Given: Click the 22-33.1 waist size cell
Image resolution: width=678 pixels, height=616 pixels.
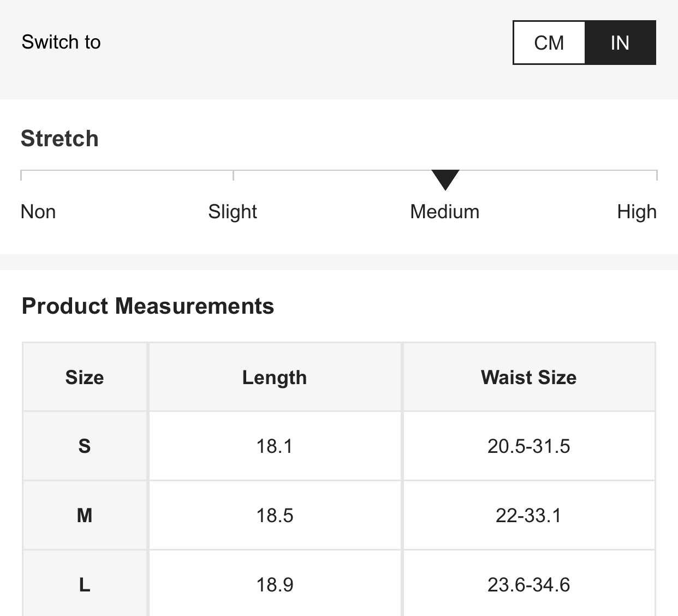Looking at the screenshot, I should click(528, 516).
